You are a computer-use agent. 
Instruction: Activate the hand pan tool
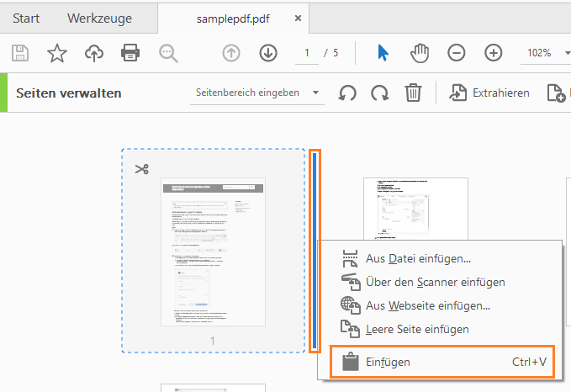420,53
